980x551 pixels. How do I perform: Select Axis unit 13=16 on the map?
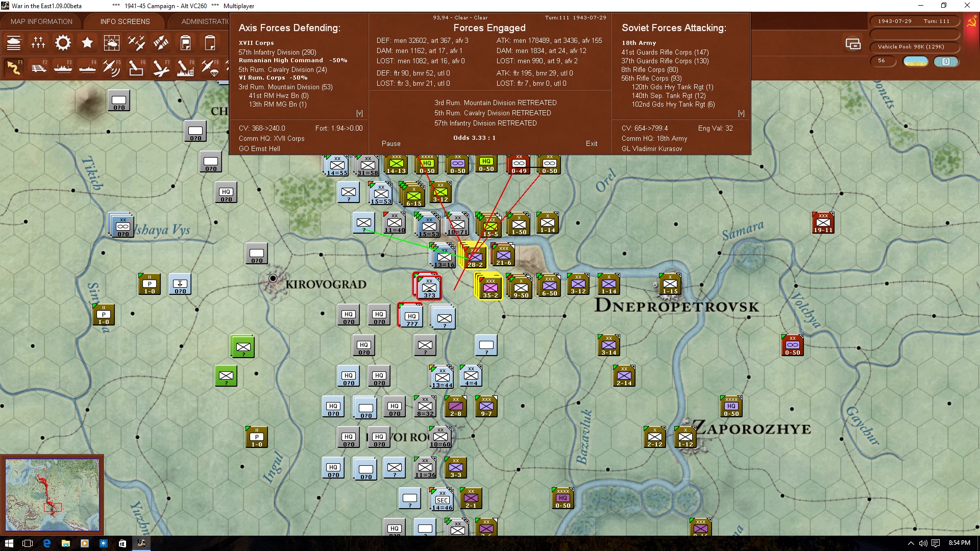[444, 257]
